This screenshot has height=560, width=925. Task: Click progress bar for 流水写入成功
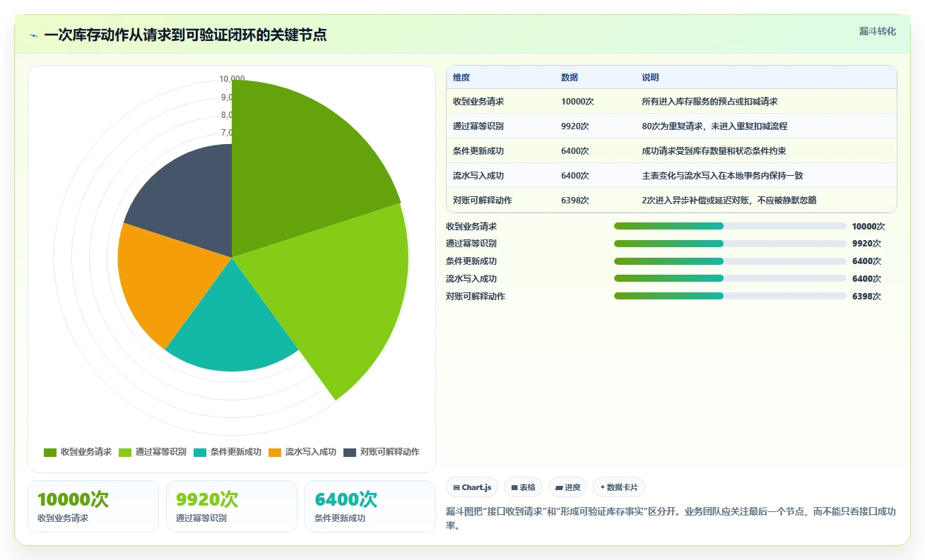pos(730,279)
